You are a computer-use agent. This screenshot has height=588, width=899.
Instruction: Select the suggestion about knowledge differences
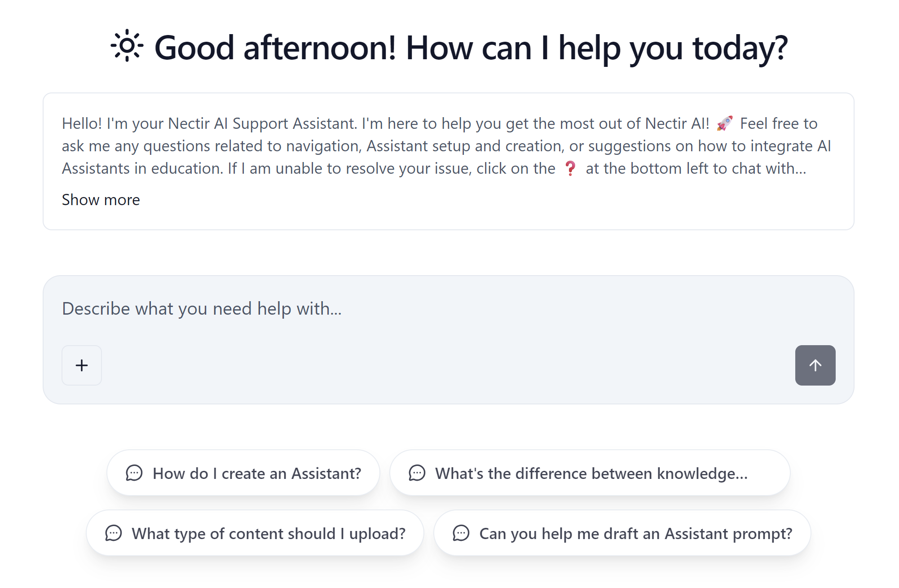tap(589, 473)
